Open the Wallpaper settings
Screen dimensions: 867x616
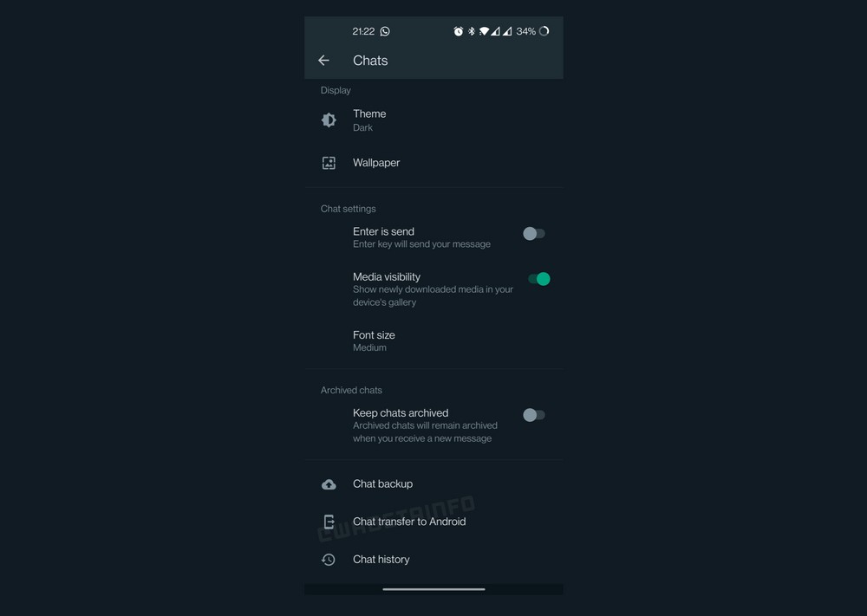pos(376,163)
